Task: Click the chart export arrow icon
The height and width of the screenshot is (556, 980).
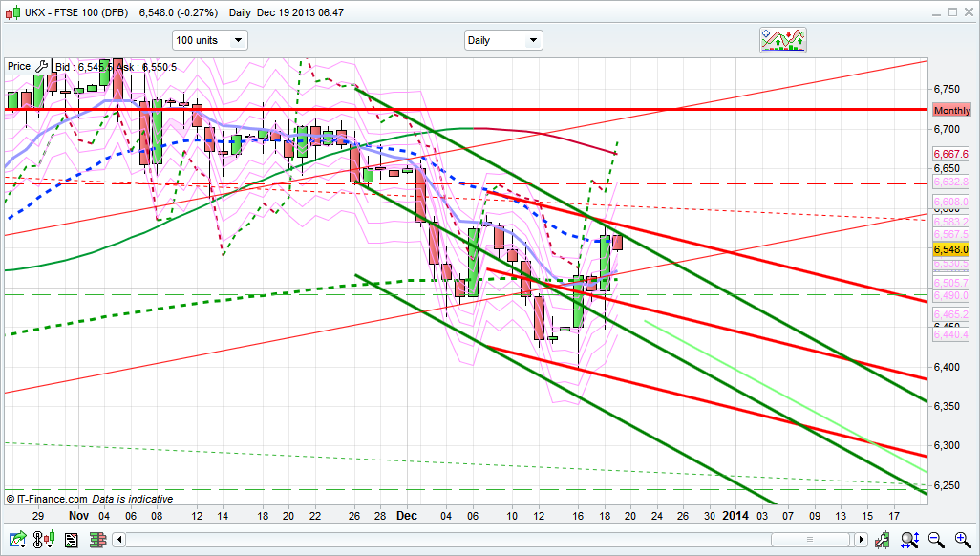Action: point(16,540)
